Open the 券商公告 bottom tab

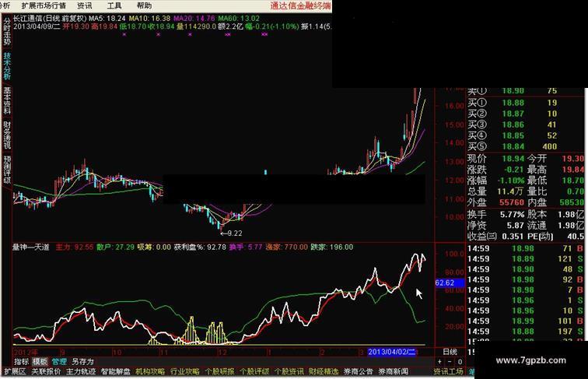pos(359,371)
